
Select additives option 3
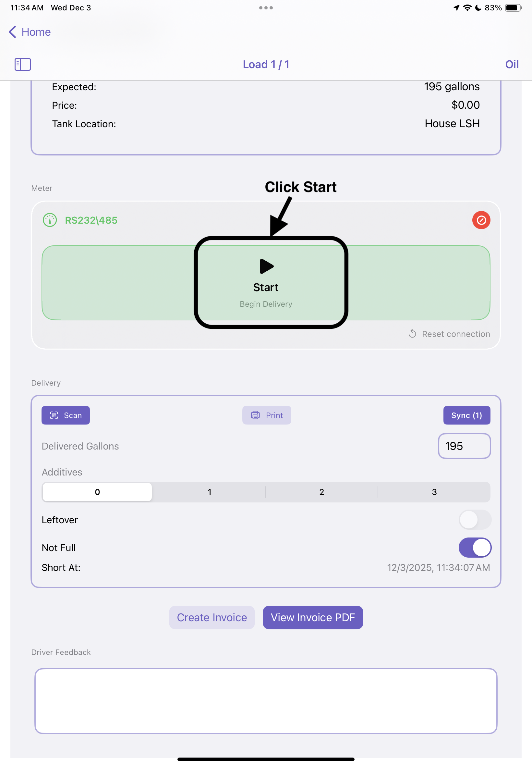point(434,492)
